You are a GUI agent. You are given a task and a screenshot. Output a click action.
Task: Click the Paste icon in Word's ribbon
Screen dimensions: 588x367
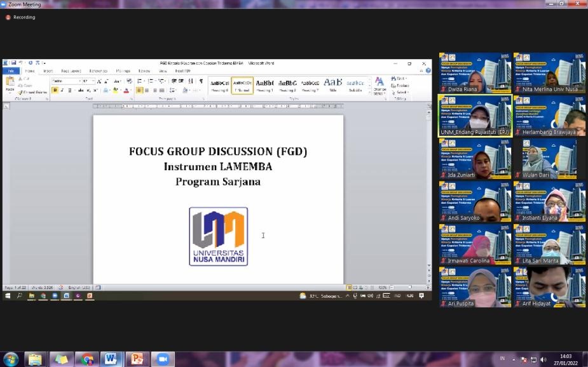tap(10, 83)
